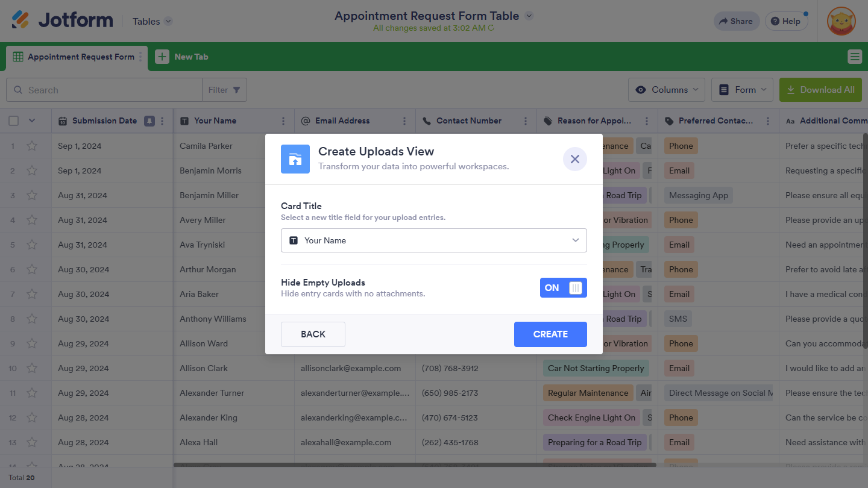Star the Ava Tryniski row
This screenshot has height=488, width=868.
point(32,245)
